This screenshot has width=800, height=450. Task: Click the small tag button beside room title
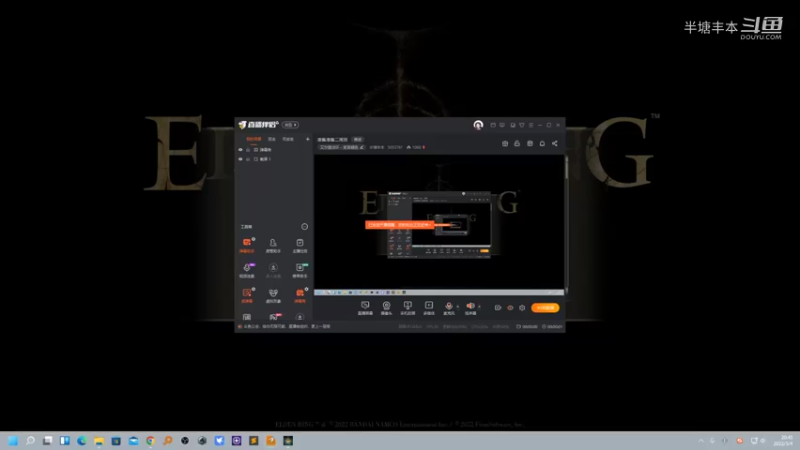[x=358, y=139]
